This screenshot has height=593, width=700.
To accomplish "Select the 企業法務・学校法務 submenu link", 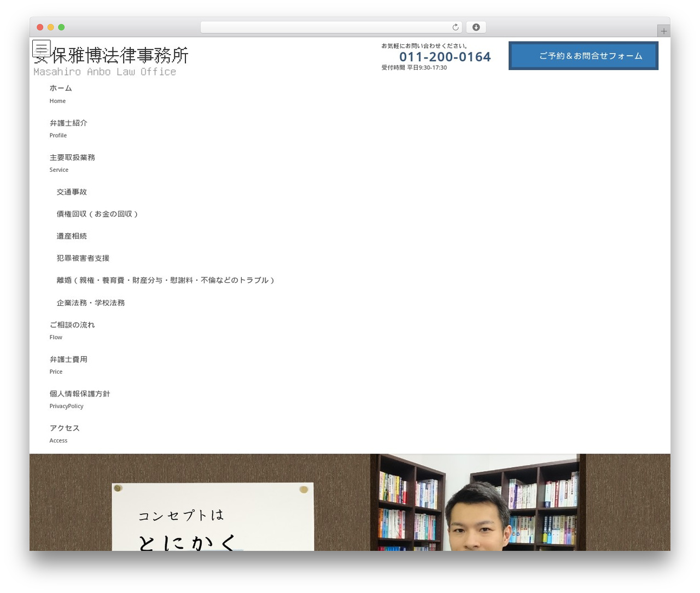I will [91, 303].
